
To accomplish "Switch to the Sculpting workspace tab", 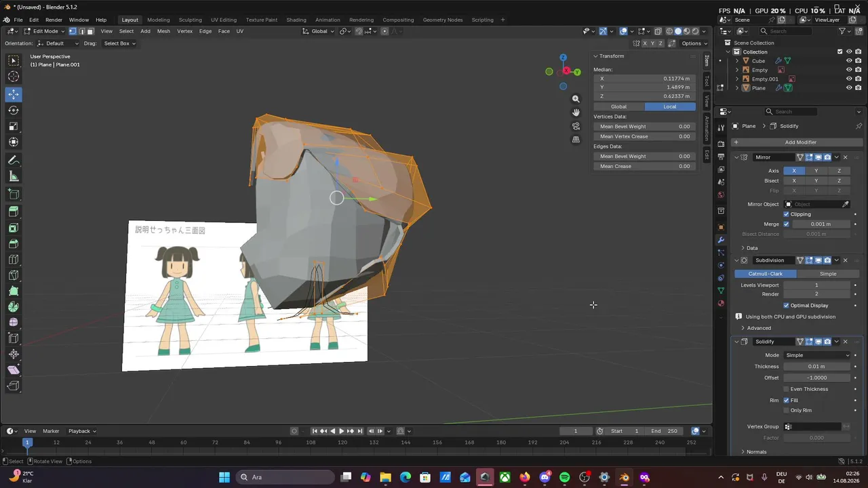I will [x=190, y=20].
